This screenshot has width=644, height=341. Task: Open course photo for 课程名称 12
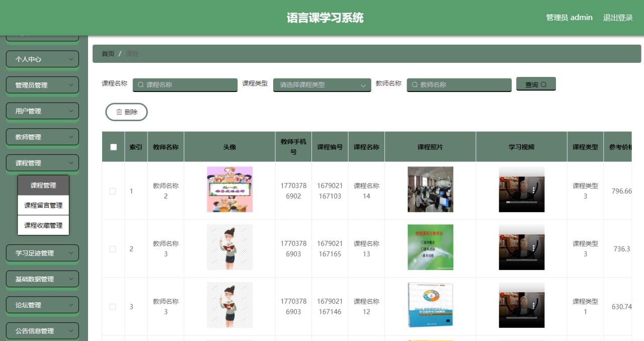[x=430, y=305]
